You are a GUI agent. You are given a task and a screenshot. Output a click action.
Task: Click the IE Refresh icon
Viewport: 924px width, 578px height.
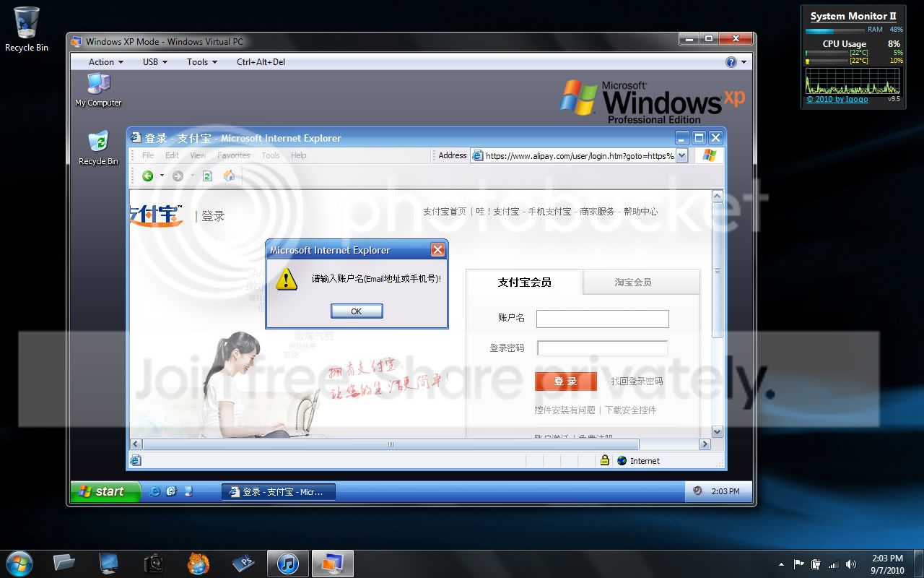[x=207, y=176]
